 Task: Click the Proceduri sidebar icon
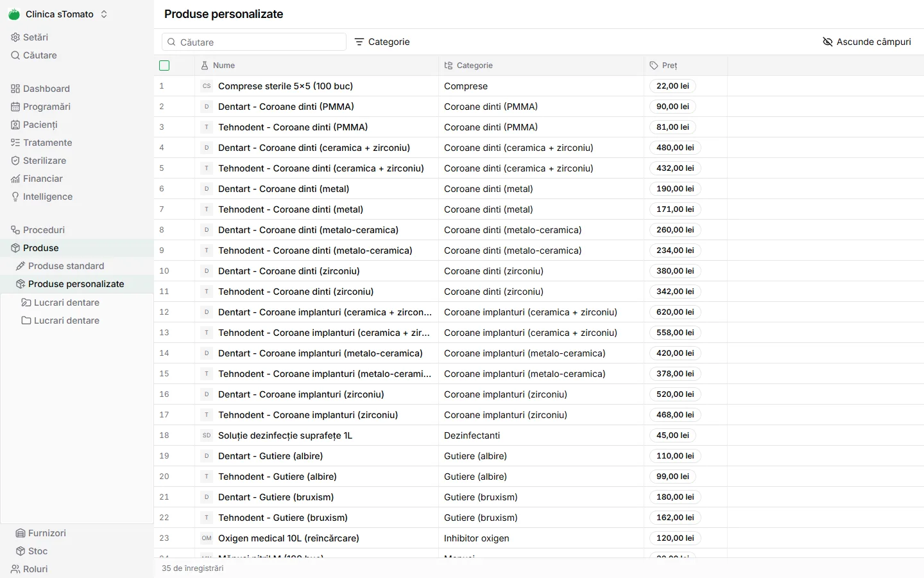(x=15, y=230)
